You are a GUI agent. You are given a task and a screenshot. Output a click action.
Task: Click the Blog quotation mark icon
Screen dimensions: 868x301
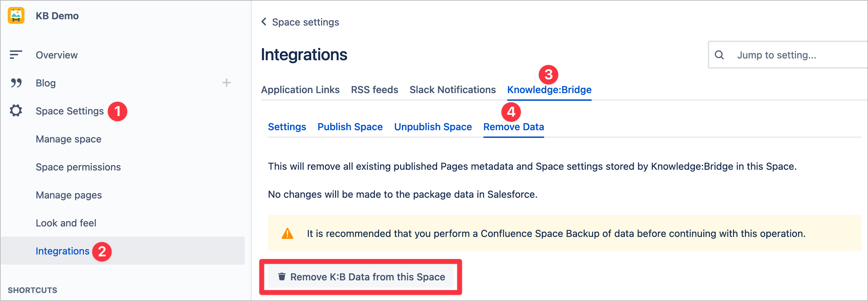point(16,83)
